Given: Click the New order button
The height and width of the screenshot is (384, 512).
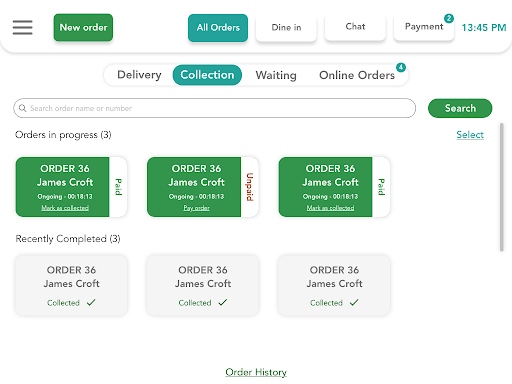Looking at the screenshot, I should click(x=83, y=27).
